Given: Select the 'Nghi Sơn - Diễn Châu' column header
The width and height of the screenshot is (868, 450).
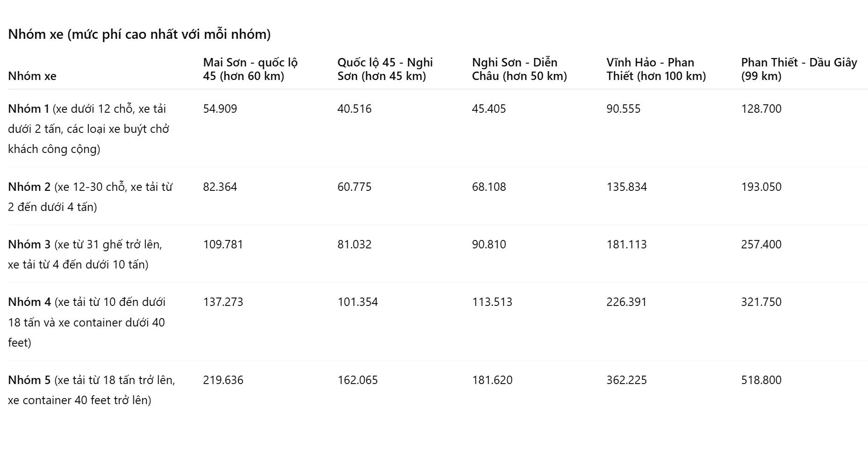Looking at the screenshot, I should [519, 69].
